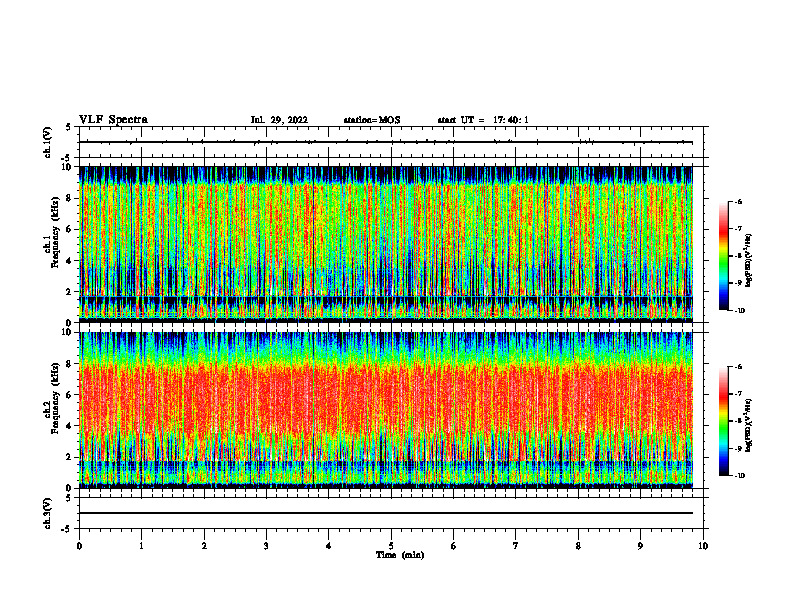Click the '-10' label on ch.2 color bar

click(x=740, y=476)
